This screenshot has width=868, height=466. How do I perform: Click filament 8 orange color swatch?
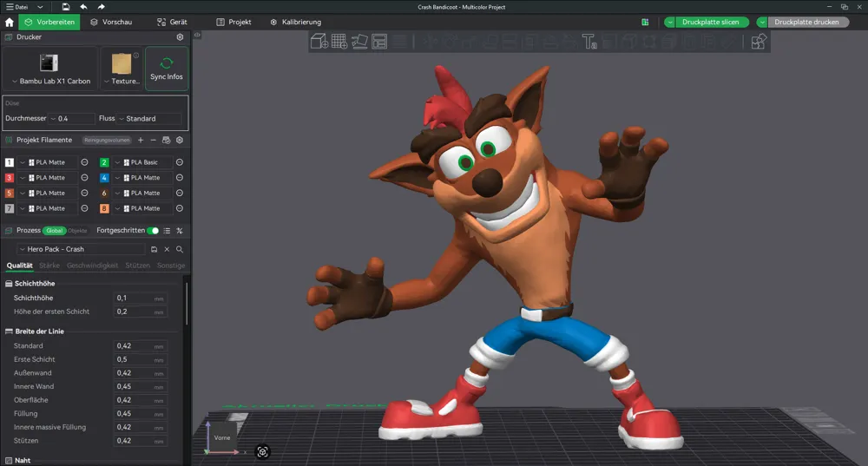point(104,208)
